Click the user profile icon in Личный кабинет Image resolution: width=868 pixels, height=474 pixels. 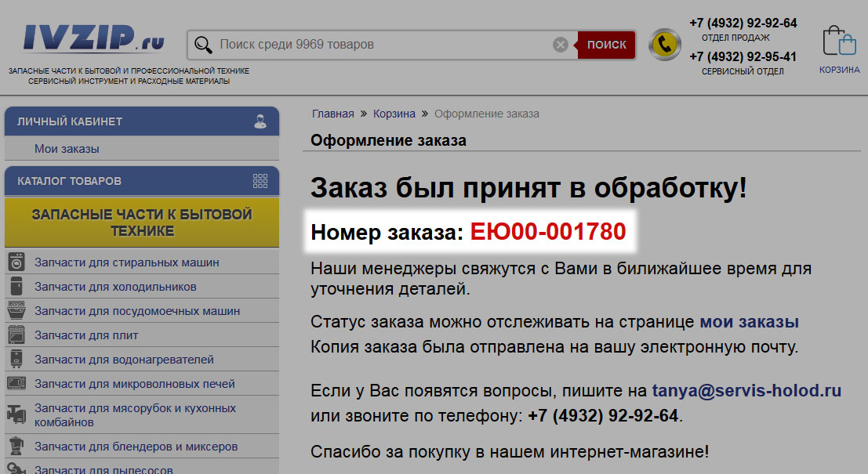[x=260, y=121]
